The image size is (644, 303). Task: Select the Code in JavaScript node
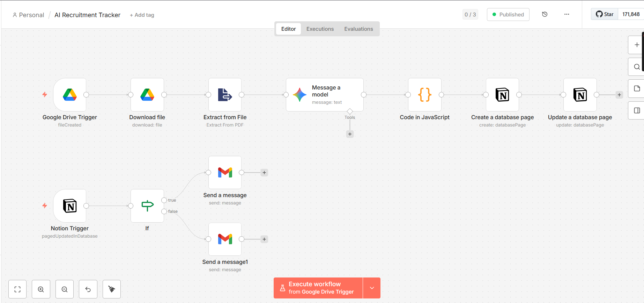click(425, 95)
